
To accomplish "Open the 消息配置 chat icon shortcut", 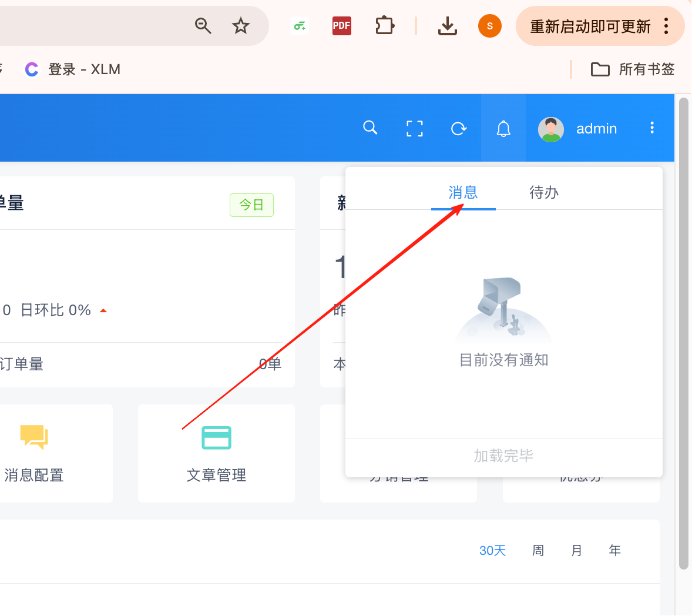I will 34,437.
